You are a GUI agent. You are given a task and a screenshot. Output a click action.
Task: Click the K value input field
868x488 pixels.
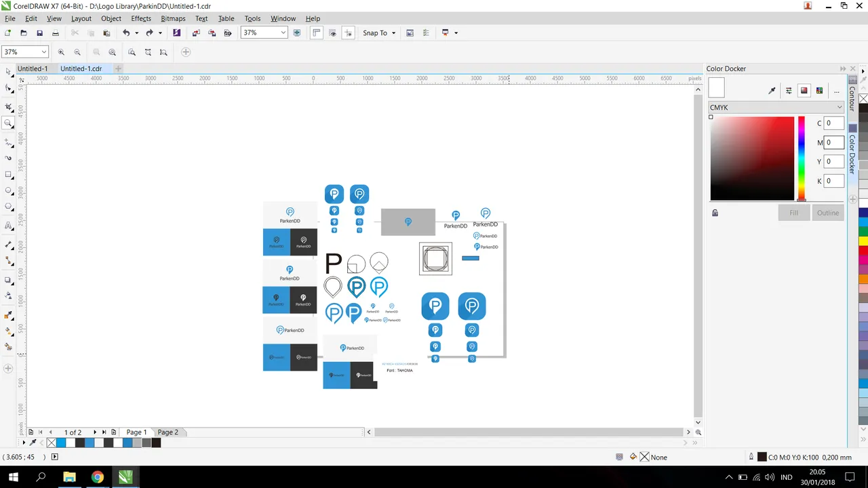pos(834,181)
